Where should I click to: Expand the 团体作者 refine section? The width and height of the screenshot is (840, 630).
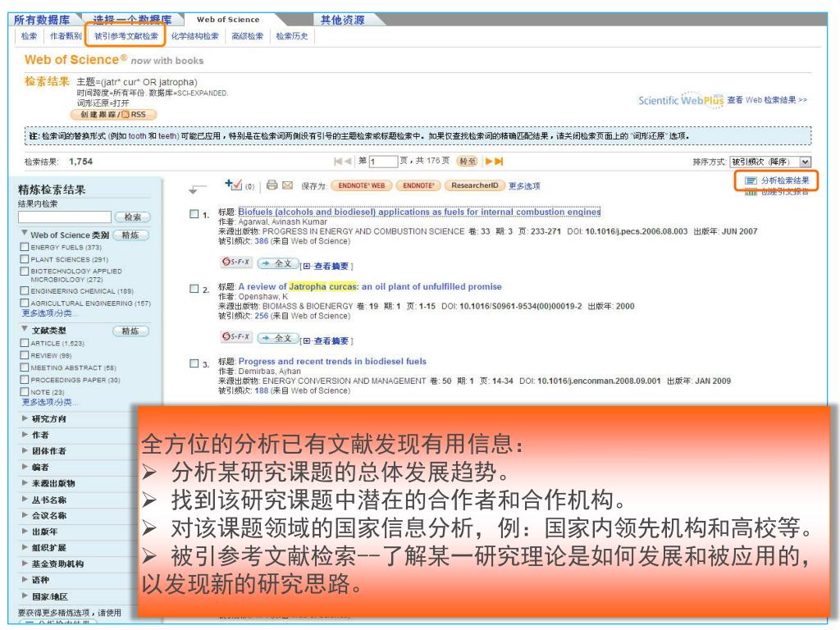25,450
